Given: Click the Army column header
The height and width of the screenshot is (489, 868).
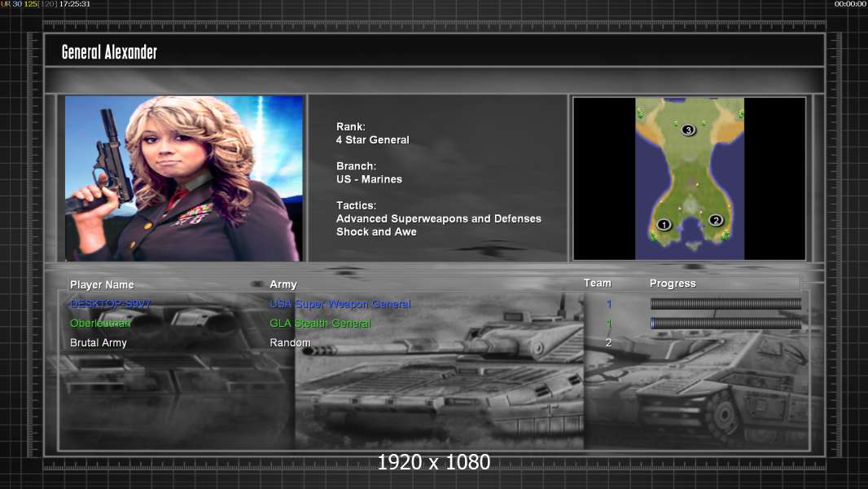Looking at the screenshot, I should [x=283, y=284].
